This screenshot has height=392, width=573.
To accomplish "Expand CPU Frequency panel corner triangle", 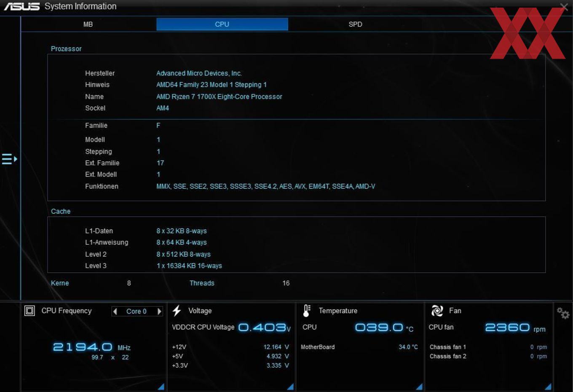I will pos(161,387).
